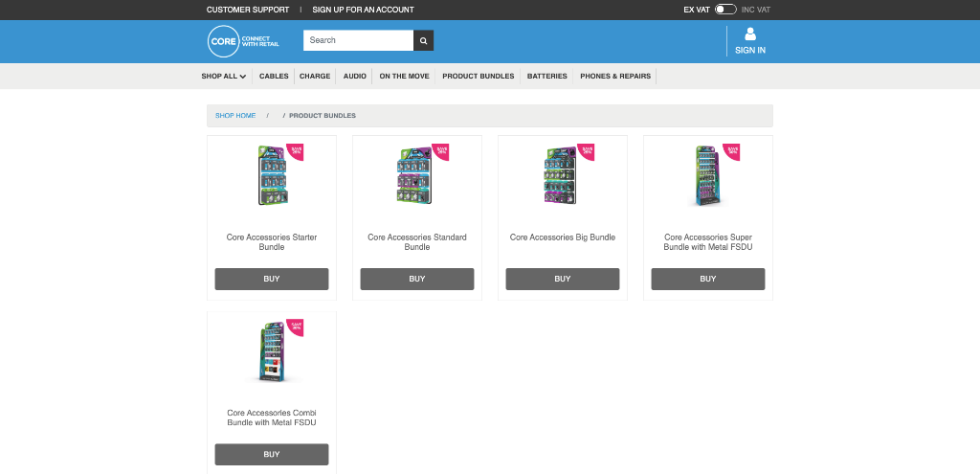Open the Phones & Repairs category
980x474 pixels.
pos(615,77)
